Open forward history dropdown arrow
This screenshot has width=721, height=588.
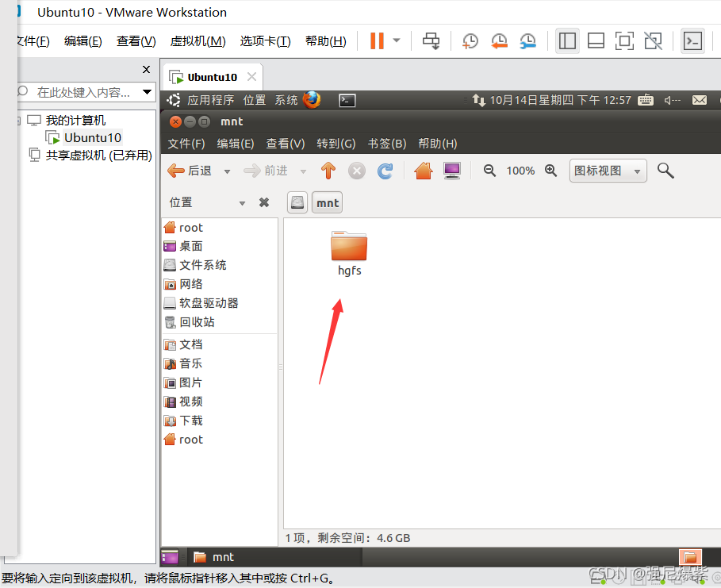tap(303, 171)
